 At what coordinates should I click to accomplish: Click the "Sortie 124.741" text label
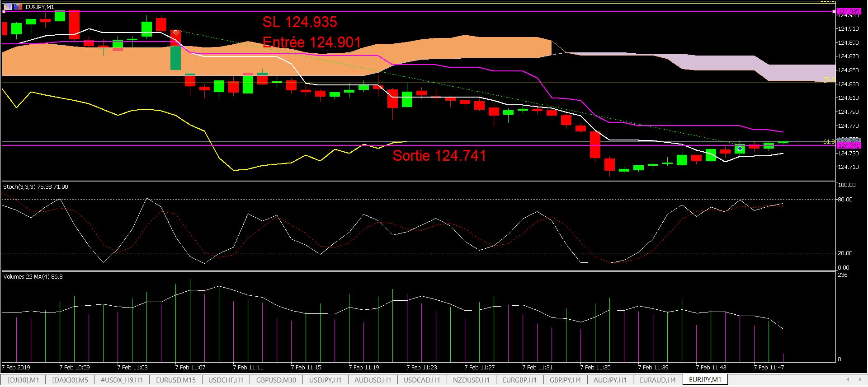439,156
